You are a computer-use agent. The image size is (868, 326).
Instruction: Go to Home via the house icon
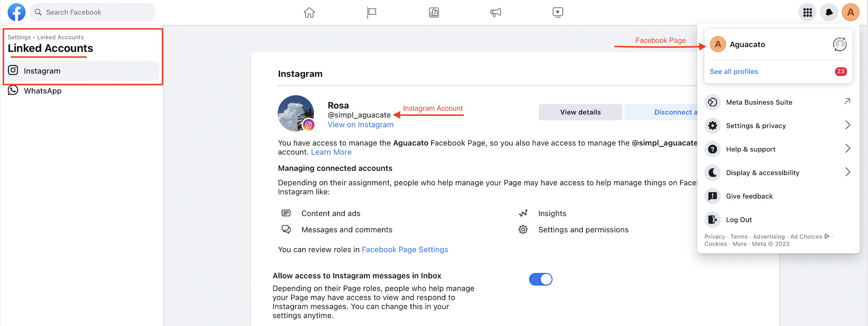[x=309, y=13]
